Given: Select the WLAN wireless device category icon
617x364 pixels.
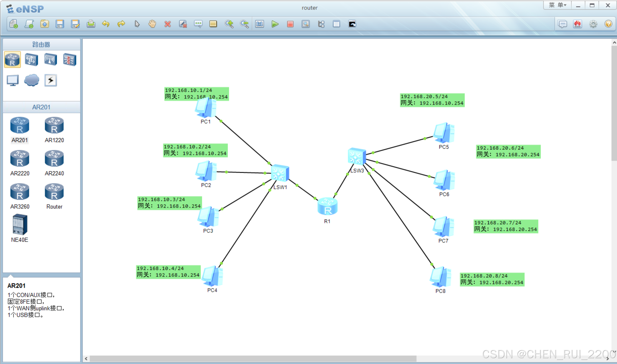Looking at the screenshot, I should tap(50, 60).
